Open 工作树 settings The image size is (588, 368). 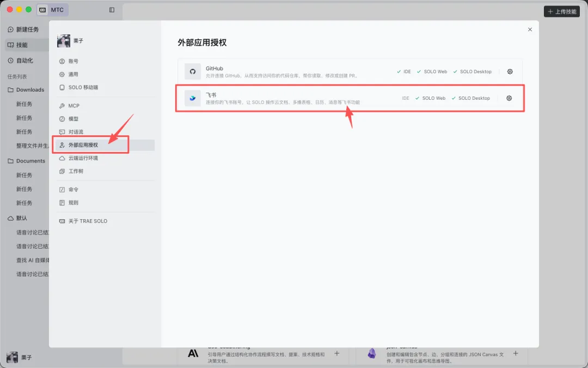click(x=105, y=171)
